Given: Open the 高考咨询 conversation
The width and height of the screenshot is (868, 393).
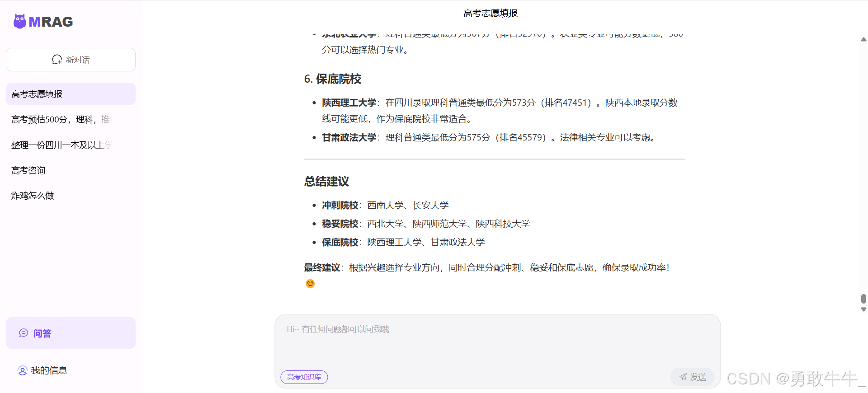Looking at the screenshot, I should [x=71, y=170].
